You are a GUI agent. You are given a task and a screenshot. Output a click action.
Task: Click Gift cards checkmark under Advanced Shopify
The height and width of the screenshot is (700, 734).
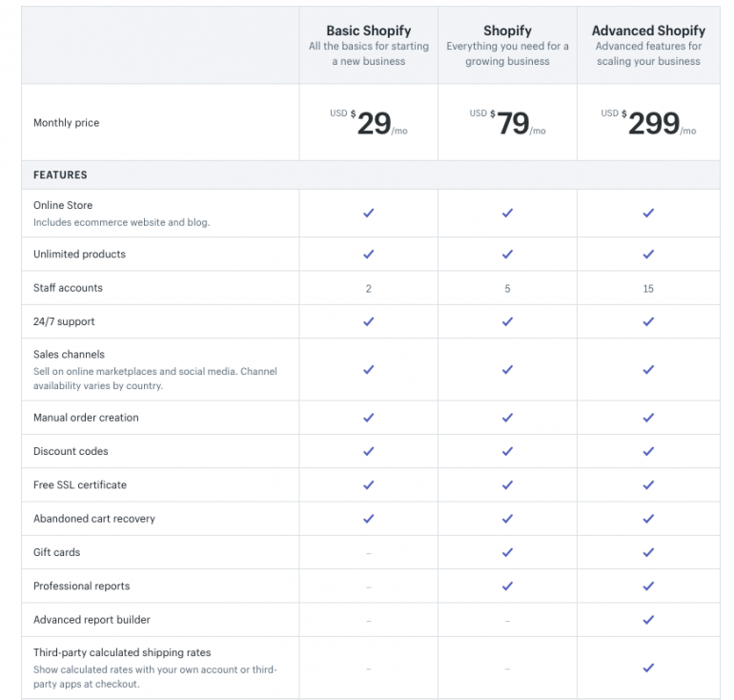tap(648, 552)
